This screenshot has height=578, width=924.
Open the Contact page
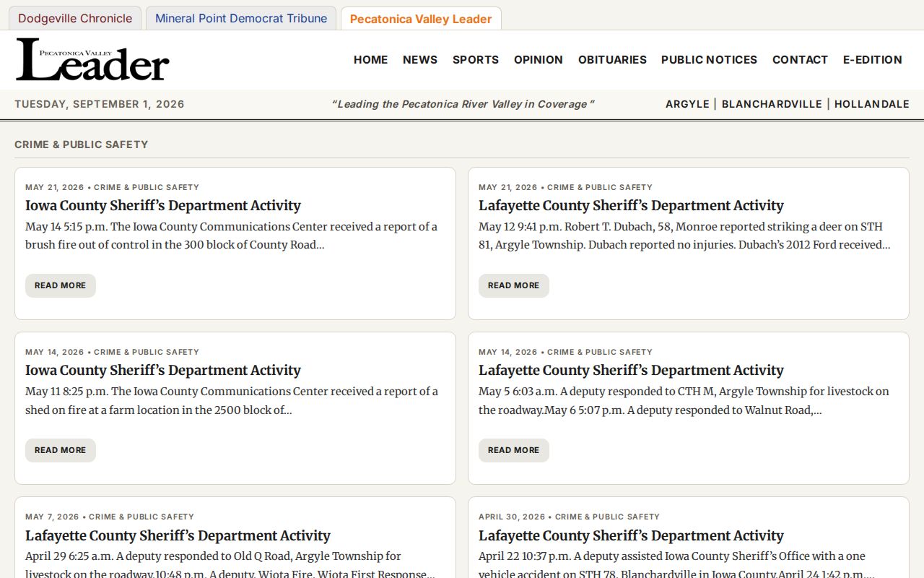800,60
